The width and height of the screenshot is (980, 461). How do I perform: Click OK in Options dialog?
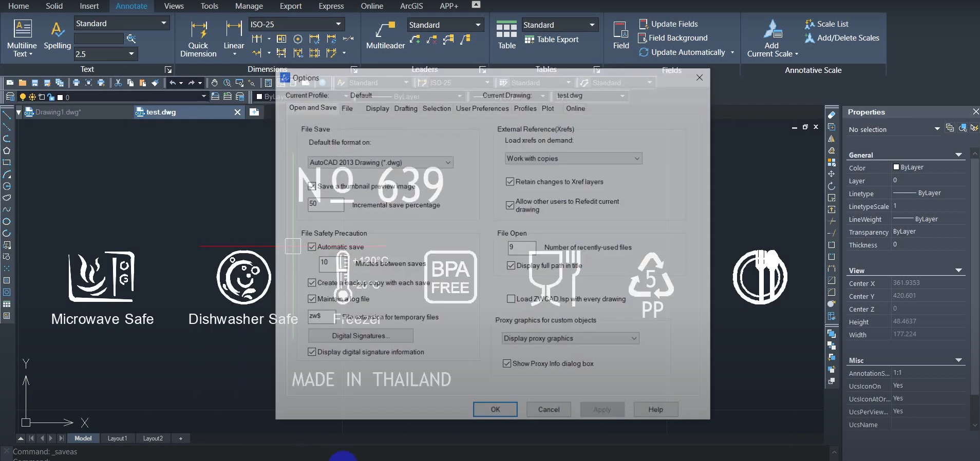pos(495,410)
